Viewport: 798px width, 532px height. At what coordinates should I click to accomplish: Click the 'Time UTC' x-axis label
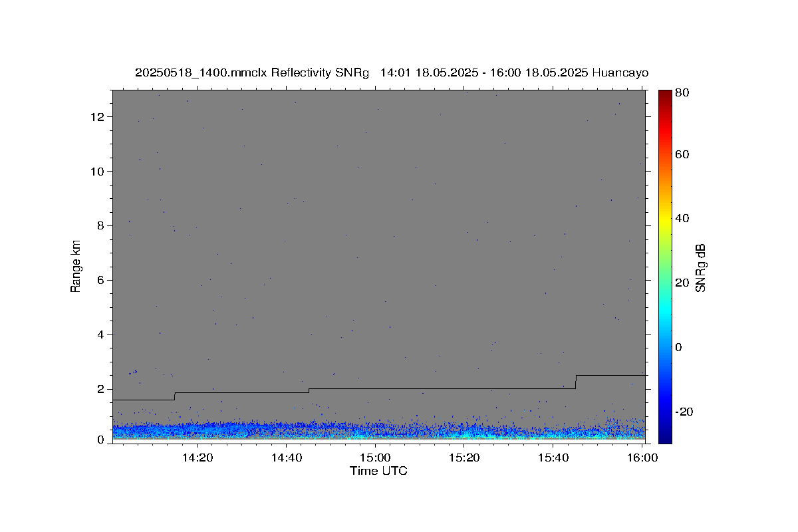point(378,471)
